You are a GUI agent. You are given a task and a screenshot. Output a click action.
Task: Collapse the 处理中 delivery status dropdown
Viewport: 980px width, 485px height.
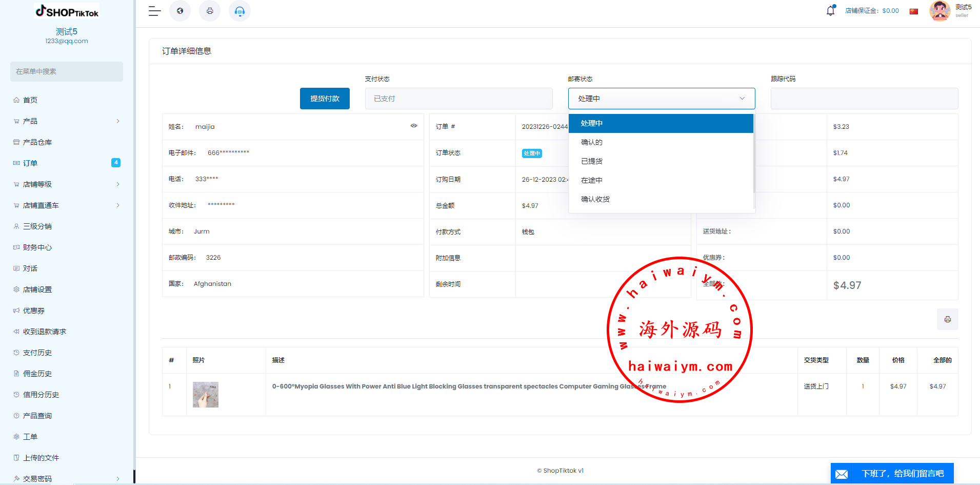(661, 99)
